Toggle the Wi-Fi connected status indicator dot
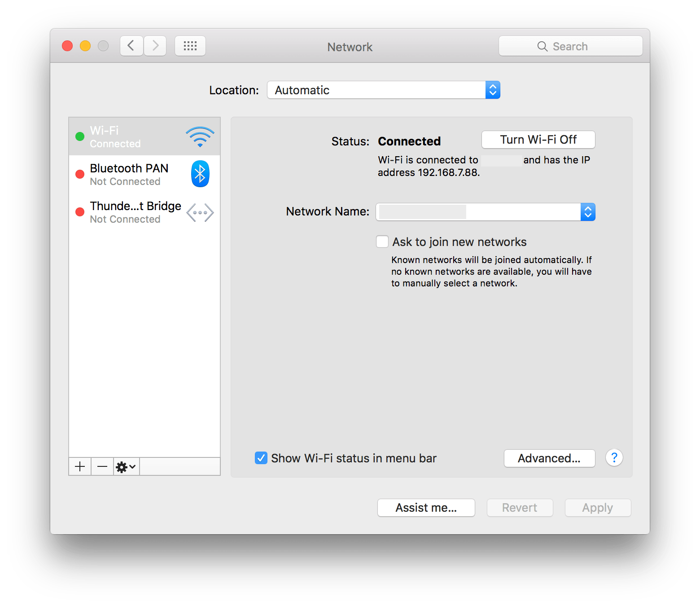Image resolution: width=700 pixels, height=606 pixels. pos(80,136)
